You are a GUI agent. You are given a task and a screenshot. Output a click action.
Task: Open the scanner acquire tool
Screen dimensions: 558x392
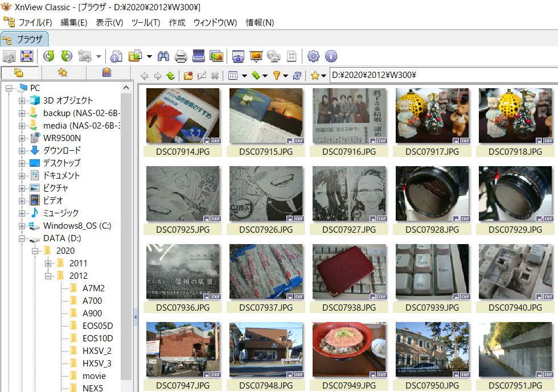pos(198,56)
